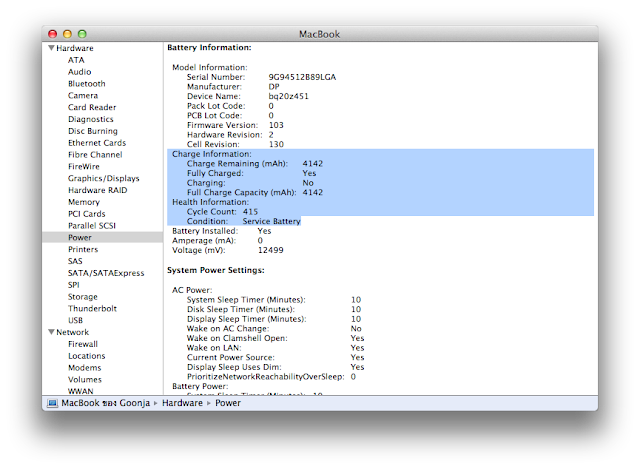Screen dimensions: 640x469
Task: Open Card Reader information
Action: pyautogui.click(x=92, y=107)
